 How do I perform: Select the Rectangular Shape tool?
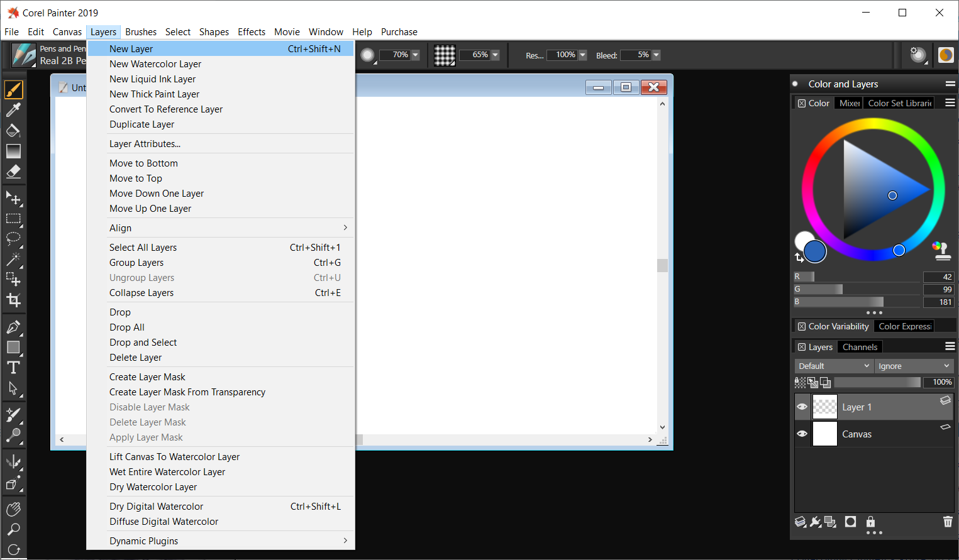[x=13, y=347]
